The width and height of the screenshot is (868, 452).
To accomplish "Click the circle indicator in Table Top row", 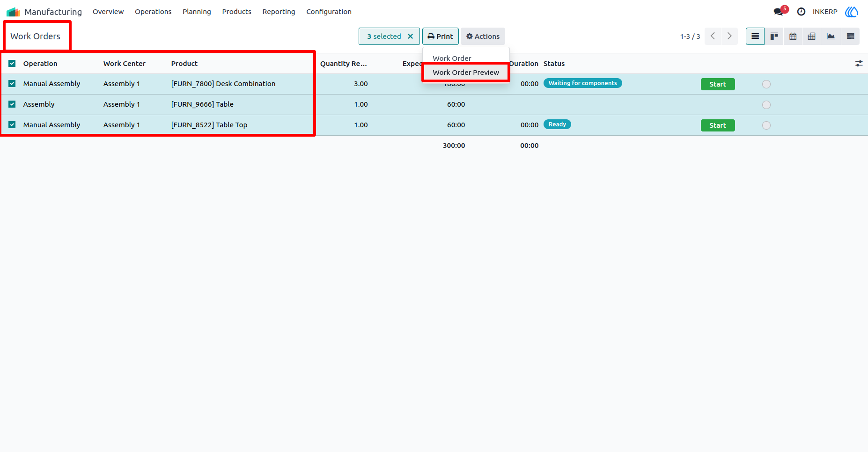I will point(766,125).
